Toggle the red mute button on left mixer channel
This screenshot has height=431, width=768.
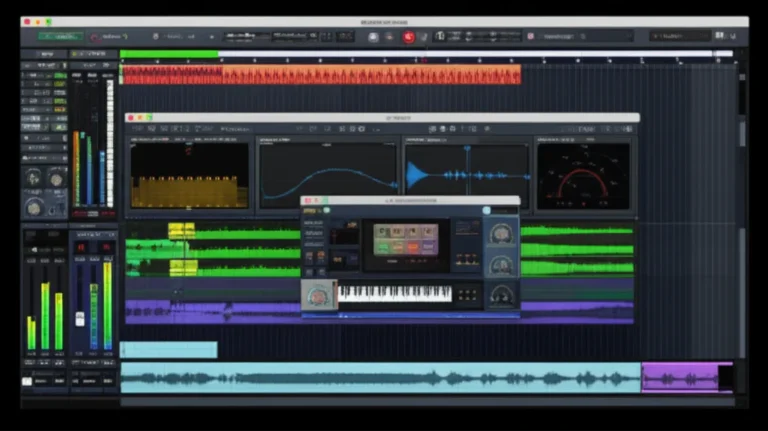tap(81, 247)
